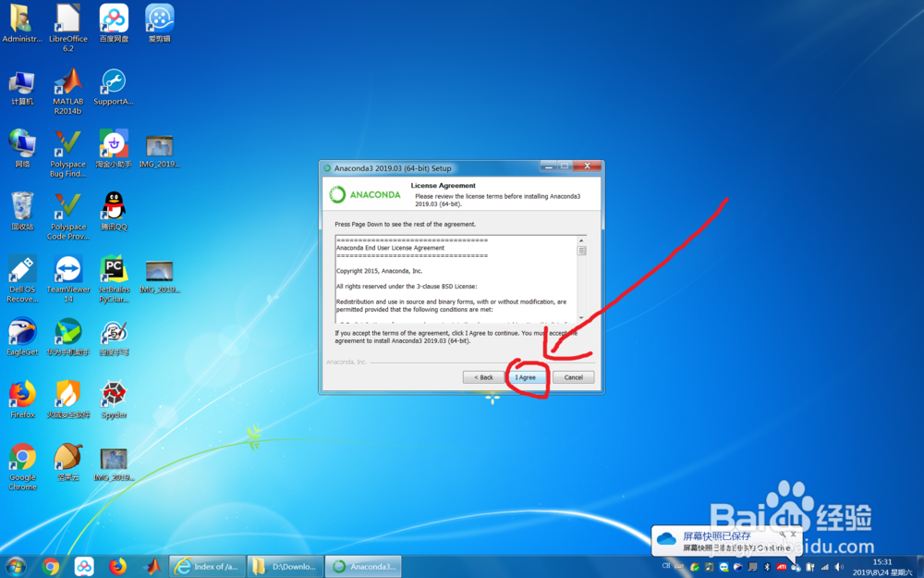The image size is (924, 578).
Task: Select the 坚果云 desktop shortcut
Action: pos(68,462)
